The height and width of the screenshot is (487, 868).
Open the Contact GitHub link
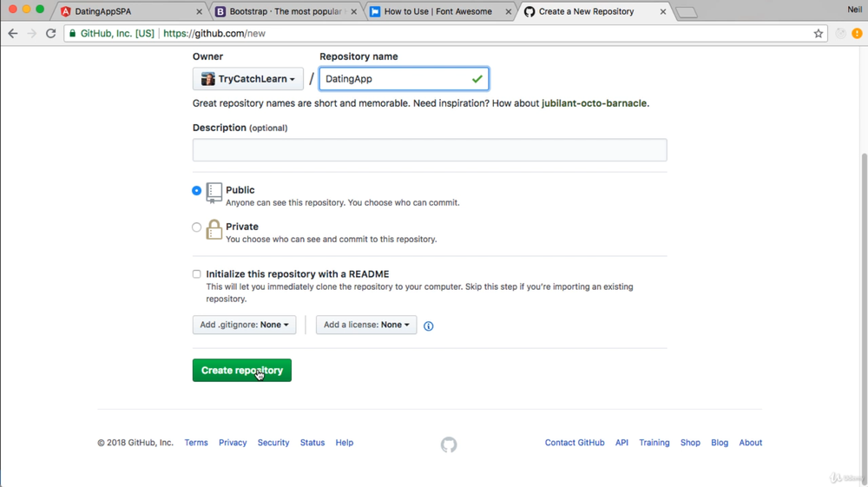click(575, 443)
